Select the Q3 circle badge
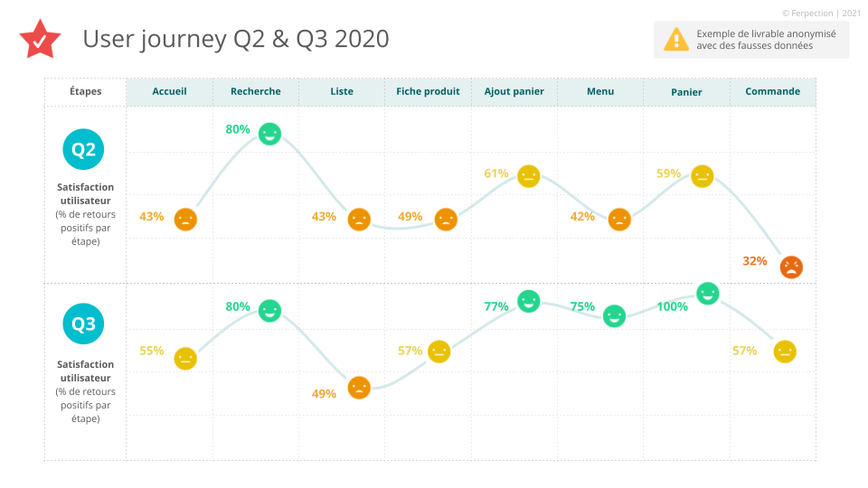This screenshot has width=868, height=488. click(x=83, y=324)
